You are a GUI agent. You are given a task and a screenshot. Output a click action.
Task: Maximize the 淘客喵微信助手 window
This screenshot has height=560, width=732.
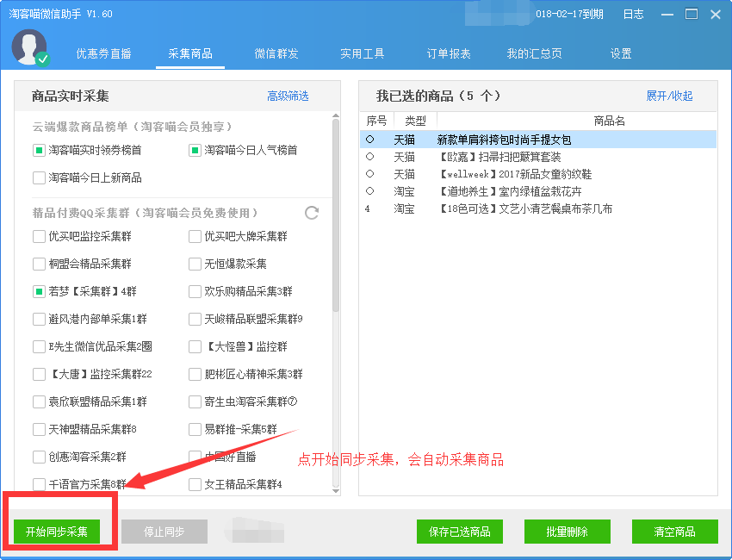[x=692, y=14]
